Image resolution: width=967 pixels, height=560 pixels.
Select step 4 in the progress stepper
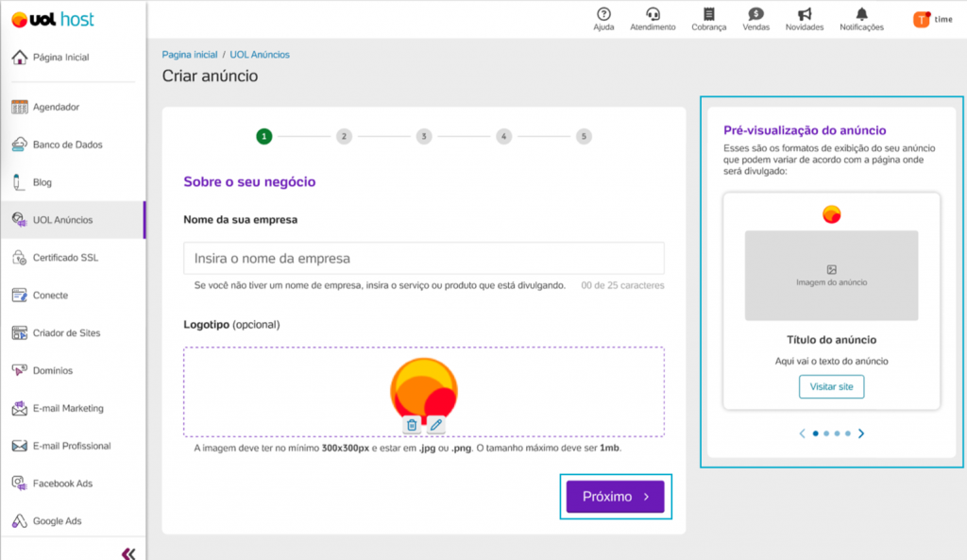tap(504, 136)
